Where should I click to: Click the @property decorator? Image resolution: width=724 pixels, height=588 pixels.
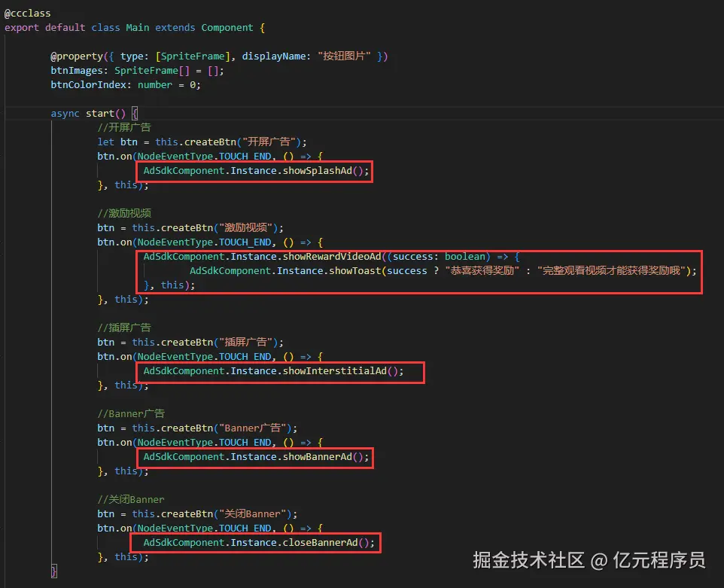tap(77, 56)
